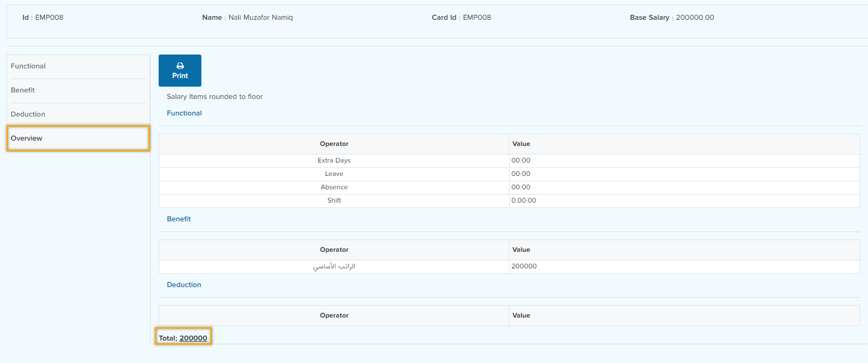Click the Shift value 0.00:00
868x363 pixels.
[524, 200]
